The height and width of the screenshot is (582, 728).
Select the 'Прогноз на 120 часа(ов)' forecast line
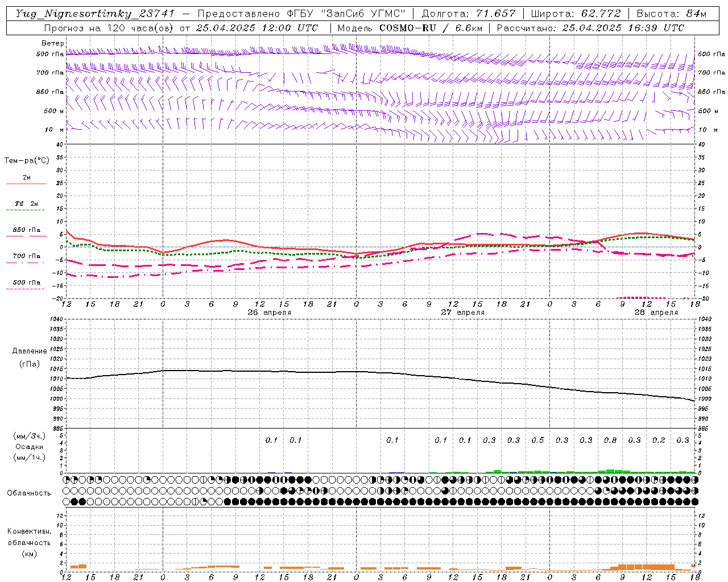pyautogui.click(x=110, y=28)
